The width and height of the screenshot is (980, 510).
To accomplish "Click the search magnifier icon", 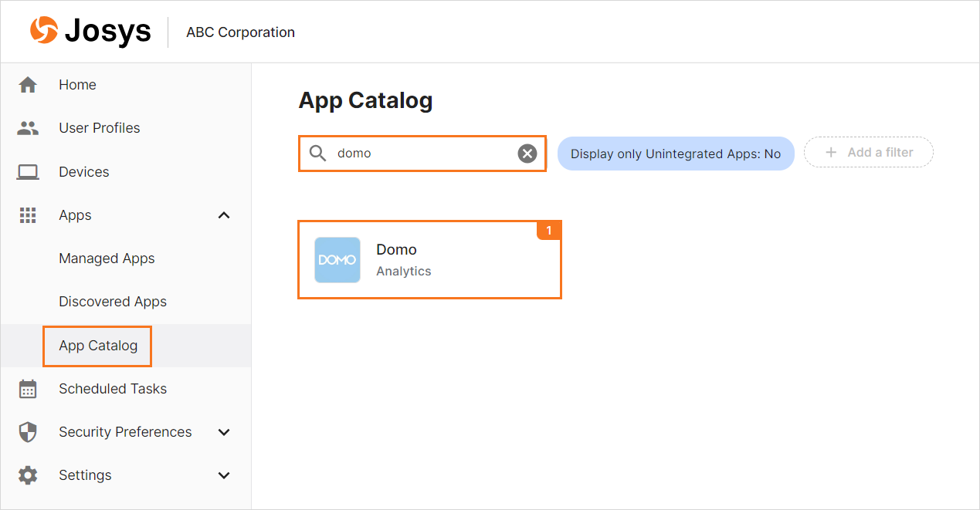I will [x=318, y=153].
